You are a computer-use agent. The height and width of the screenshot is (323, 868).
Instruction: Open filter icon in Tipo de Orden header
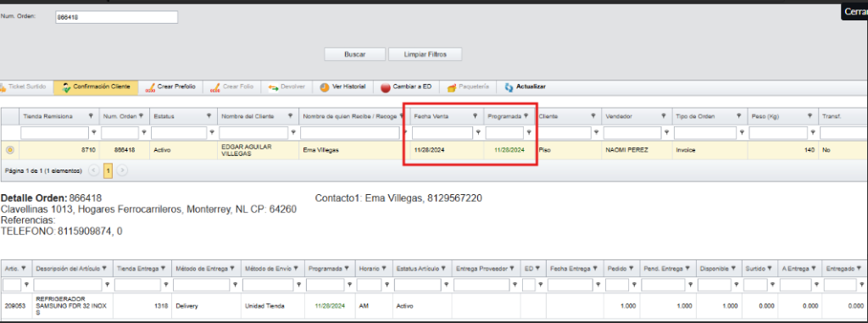(738, 116)
